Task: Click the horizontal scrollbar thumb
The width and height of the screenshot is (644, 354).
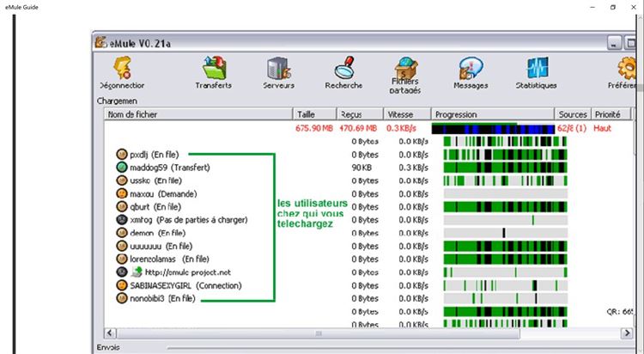Action: click(319, 333)
